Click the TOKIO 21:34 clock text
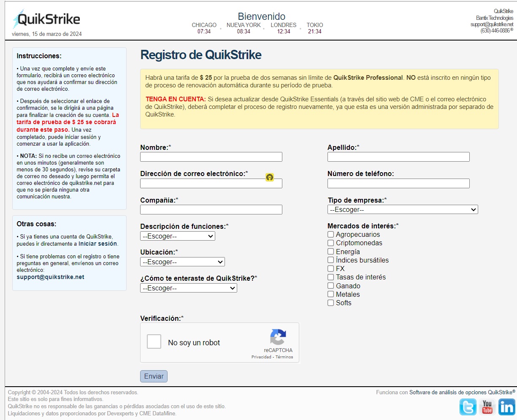 tap(315, 28)
